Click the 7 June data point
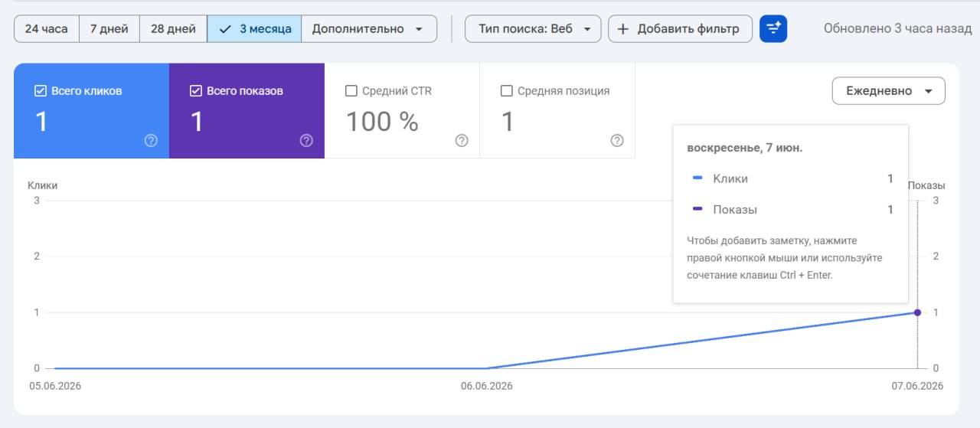 click(x=917, y=312)
